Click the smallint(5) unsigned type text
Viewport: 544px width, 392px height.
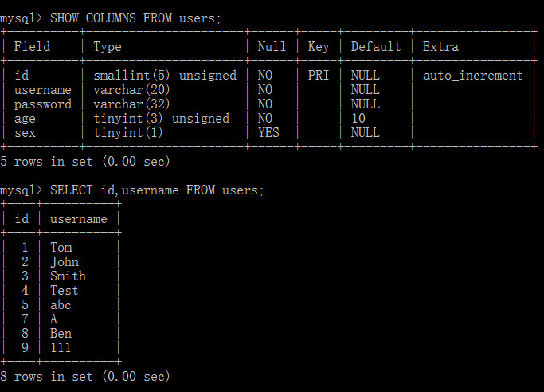165,75
